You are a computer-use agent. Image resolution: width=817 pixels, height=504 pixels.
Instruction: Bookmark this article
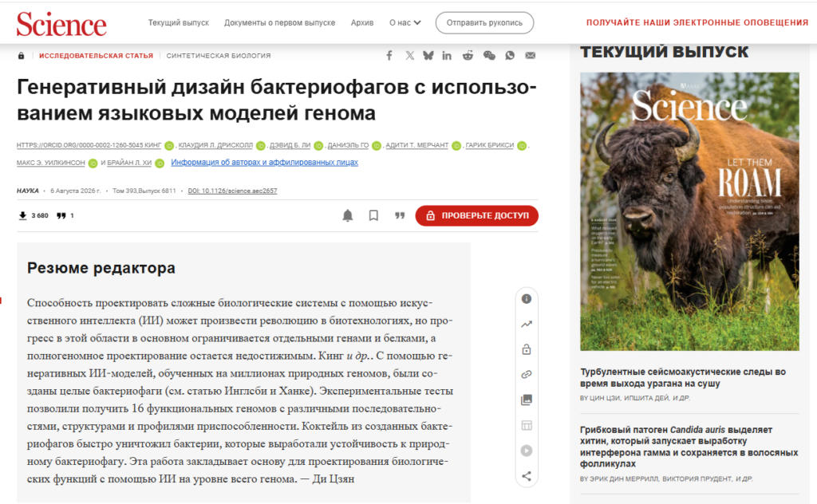373,215
